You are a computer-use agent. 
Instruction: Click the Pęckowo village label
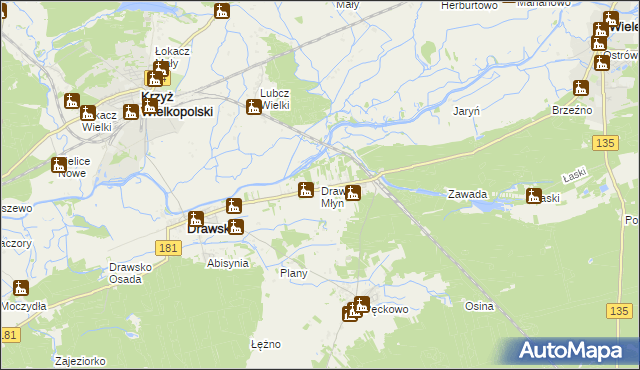[388, 310]
